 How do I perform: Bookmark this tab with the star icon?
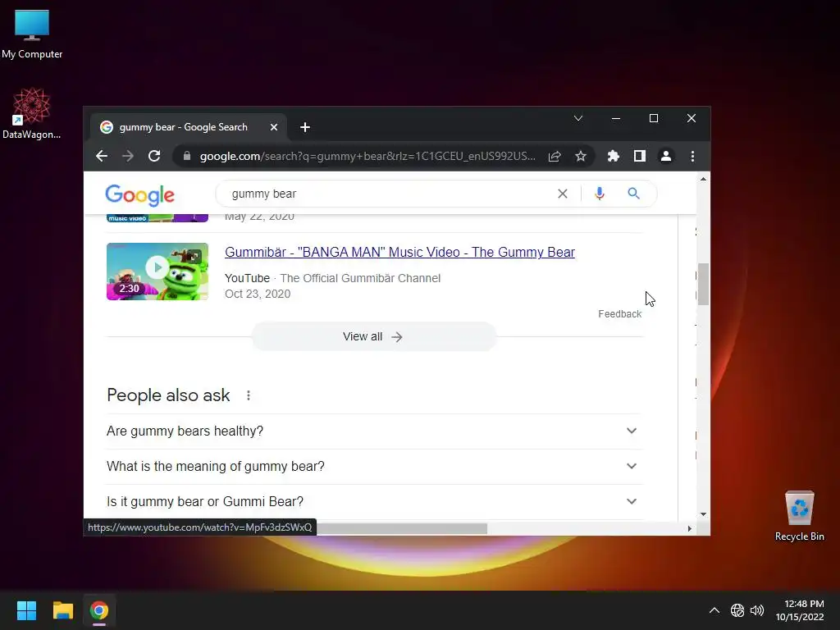(x=581, y=156)
